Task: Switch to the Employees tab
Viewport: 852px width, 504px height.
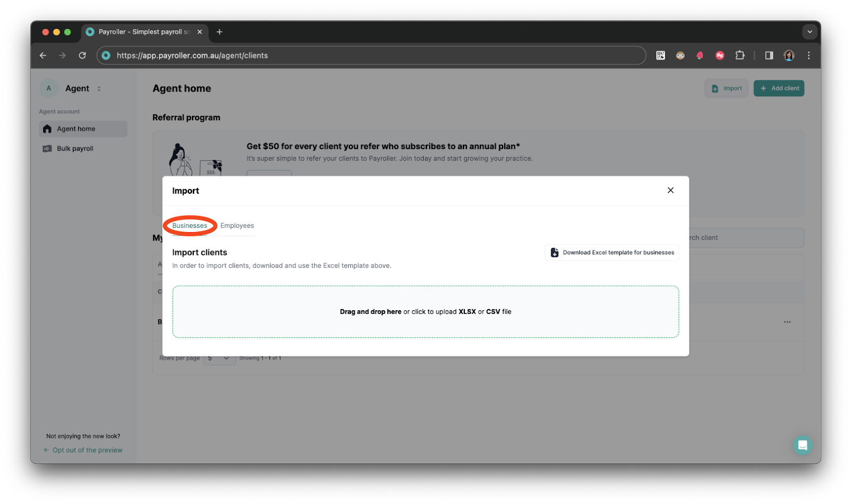Action: pos(237,226)
